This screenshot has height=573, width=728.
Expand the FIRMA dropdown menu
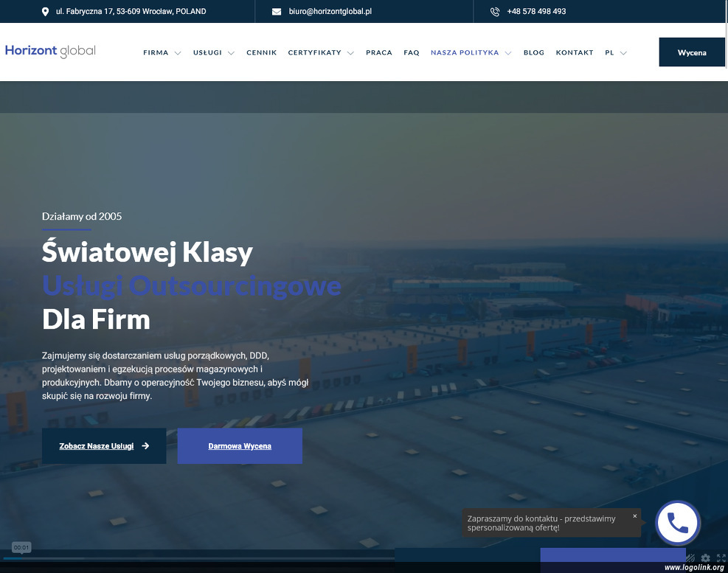[162, 53]
